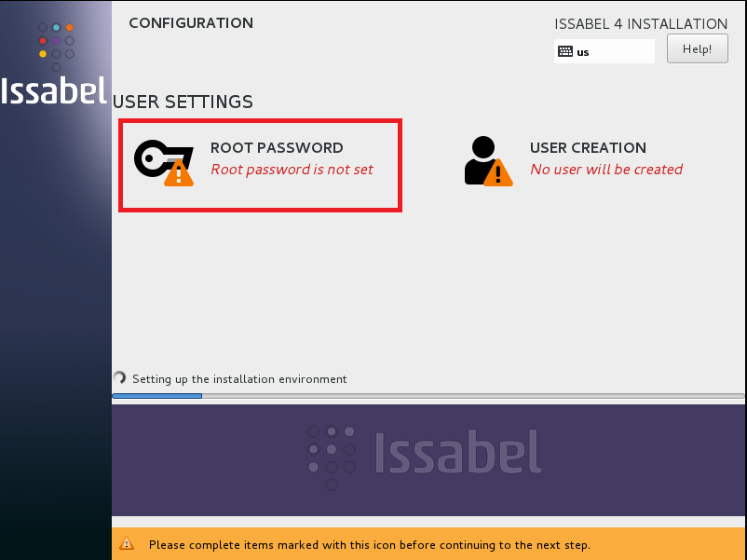Image resolution: width=747 pixels, height=560 pixels.
Task: Click the centered Issabel watermark banner
Action: (424, 454)
